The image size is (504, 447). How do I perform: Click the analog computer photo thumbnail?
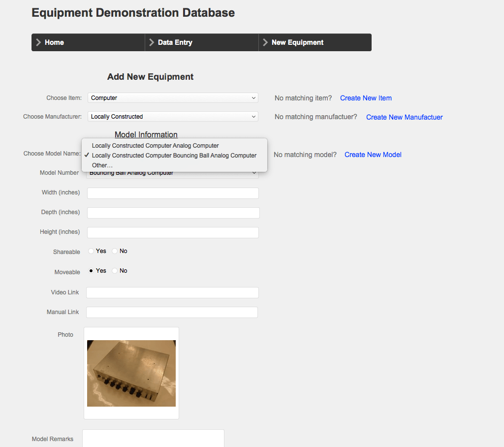point(131,373)
